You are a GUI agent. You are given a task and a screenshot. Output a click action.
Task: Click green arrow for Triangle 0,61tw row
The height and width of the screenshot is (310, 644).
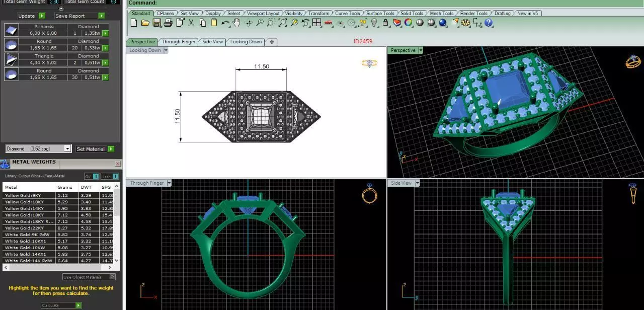pos(105,63)
